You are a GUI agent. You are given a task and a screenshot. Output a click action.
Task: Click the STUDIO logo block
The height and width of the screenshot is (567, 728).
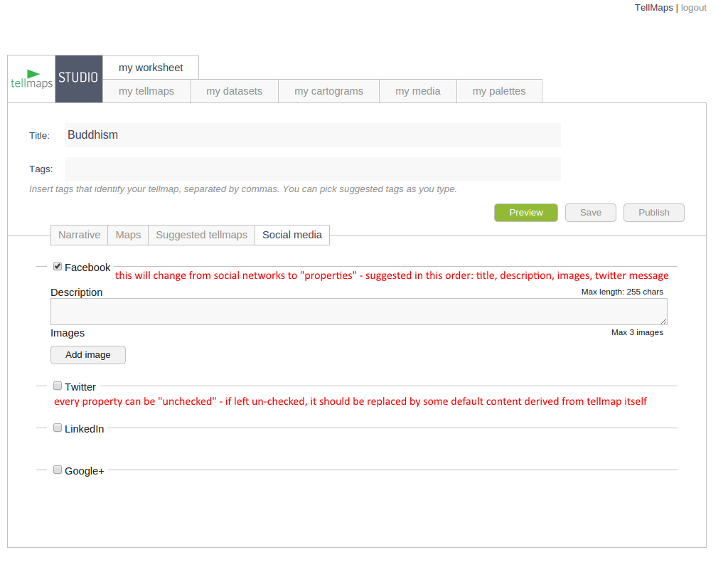coord(79,78)
